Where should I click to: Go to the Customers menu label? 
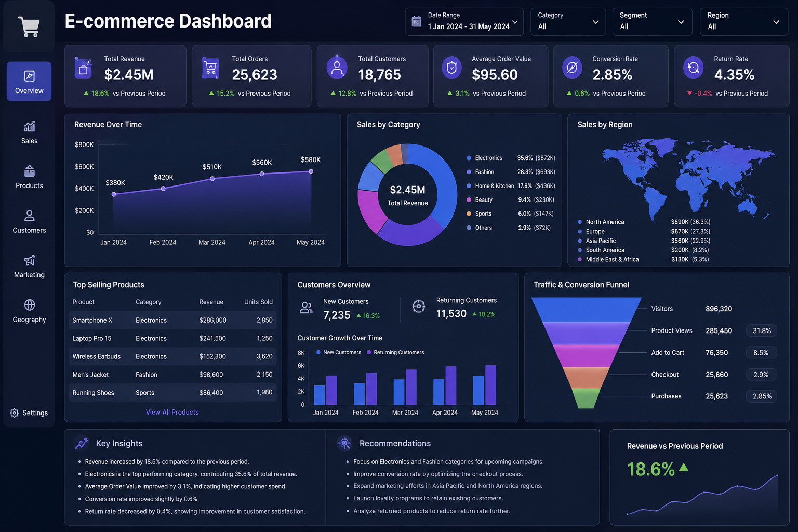(x=30, y=230)
